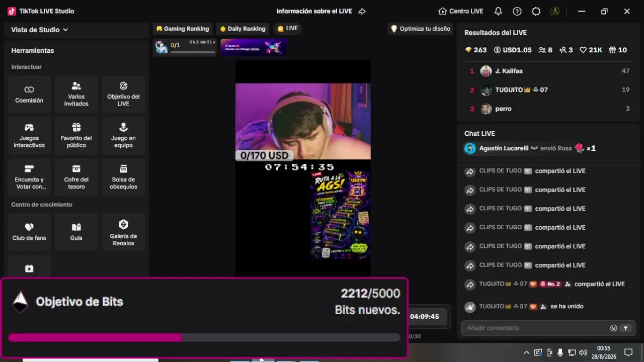Click Optimiza tu diseño button
This screenshot has height=362, width=644.
421,29
